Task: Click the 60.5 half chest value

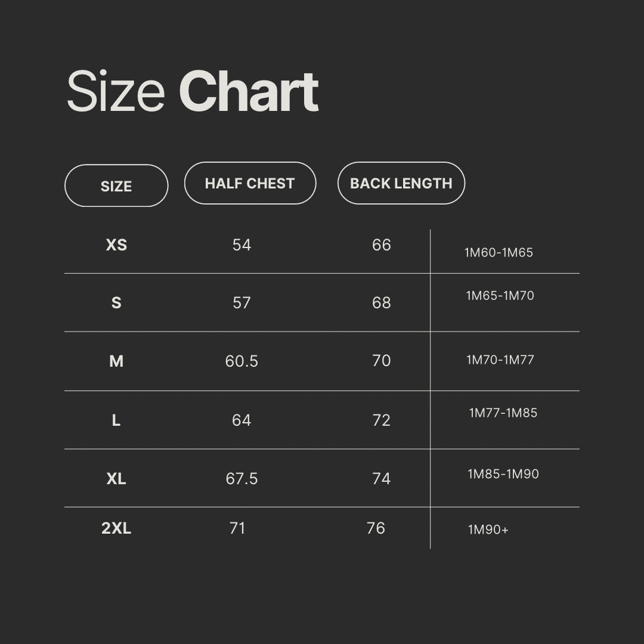Action: (241, 361)
